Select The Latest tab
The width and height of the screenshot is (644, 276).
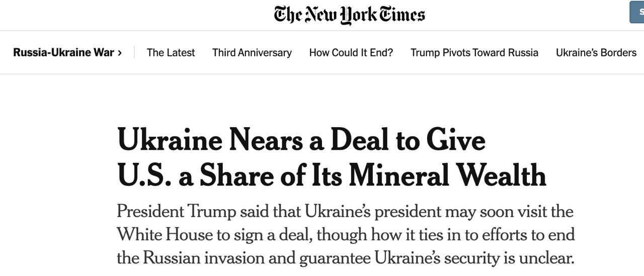pyautogui.click(x=171, y=53)
